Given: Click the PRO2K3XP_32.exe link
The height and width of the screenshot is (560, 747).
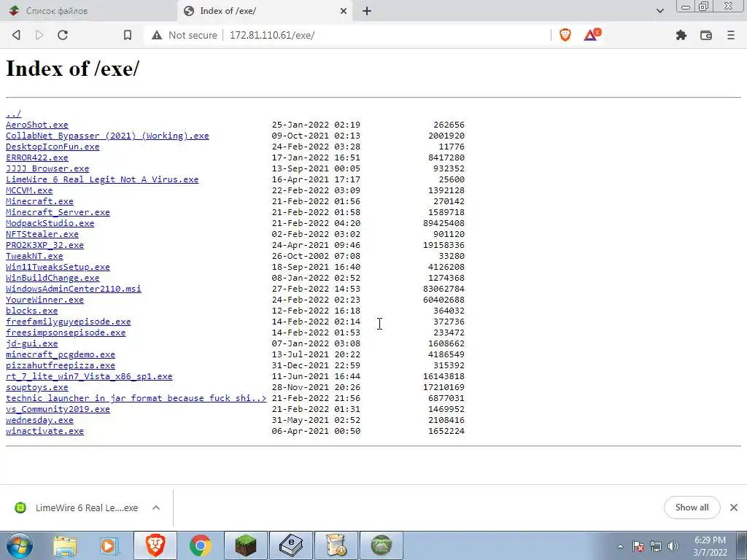Looking at the screenshot, I should (44, 245).
